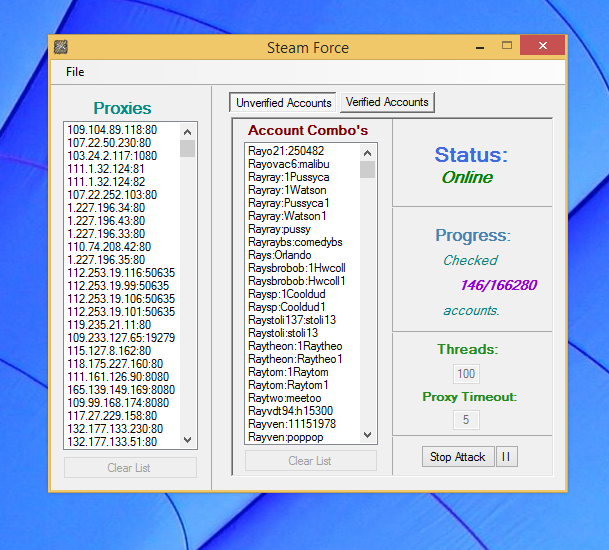Select the combo row starting with Raytwo
The width and height of the screenshot is (609, 550).
pos(285,398)
